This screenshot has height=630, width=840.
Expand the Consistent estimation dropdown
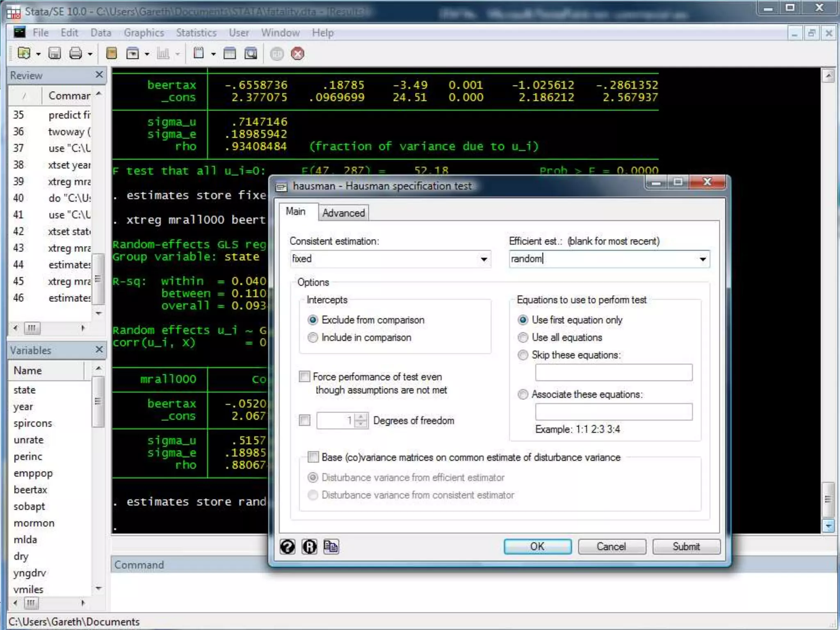coord(484,259)
